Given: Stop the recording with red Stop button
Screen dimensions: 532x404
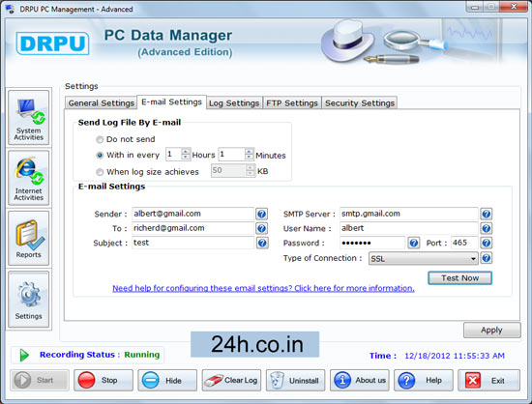Looking at the screenshot, I should coord(103,380).
